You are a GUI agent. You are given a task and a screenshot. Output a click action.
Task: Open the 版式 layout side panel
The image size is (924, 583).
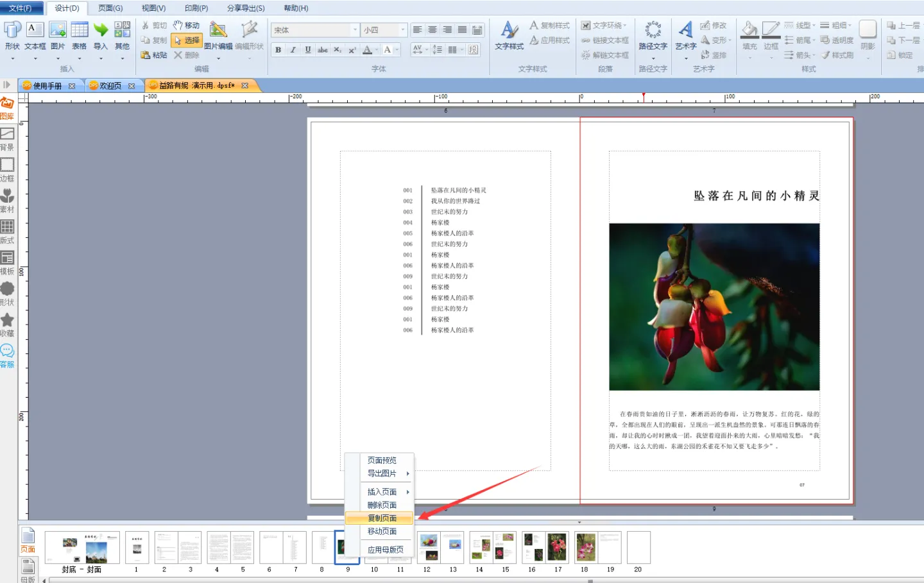(x=7, y=232)
